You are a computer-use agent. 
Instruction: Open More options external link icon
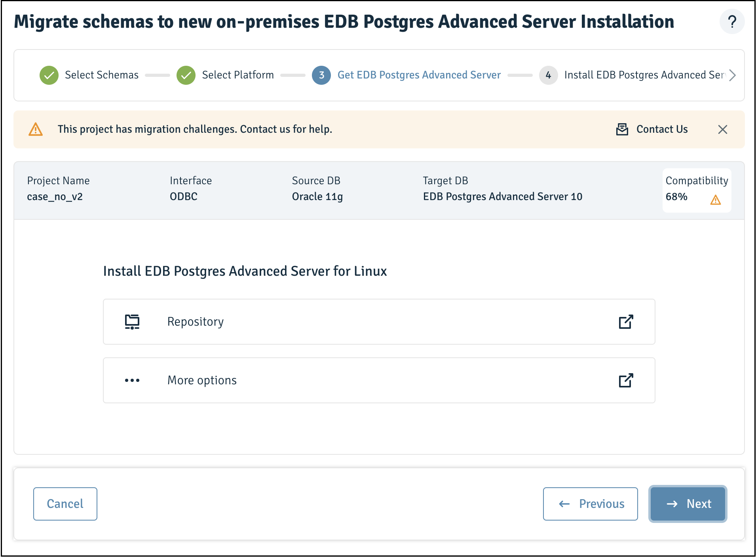626,380
